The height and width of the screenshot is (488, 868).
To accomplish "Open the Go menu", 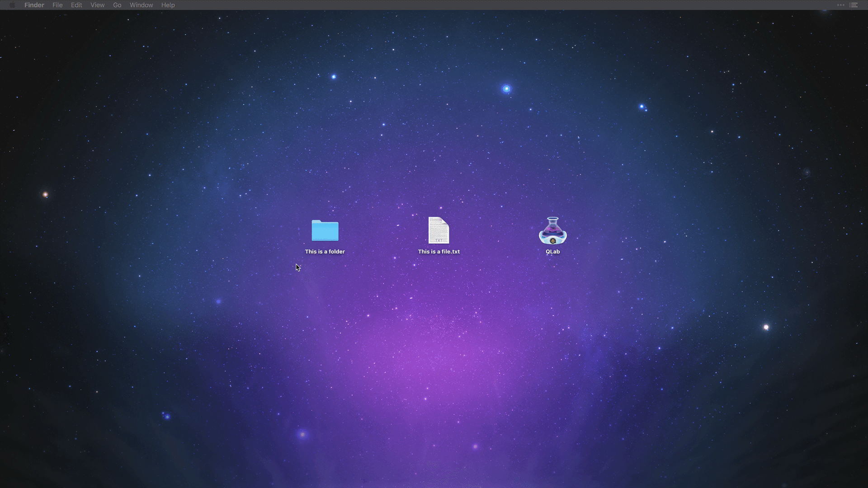I will point(117,5).
